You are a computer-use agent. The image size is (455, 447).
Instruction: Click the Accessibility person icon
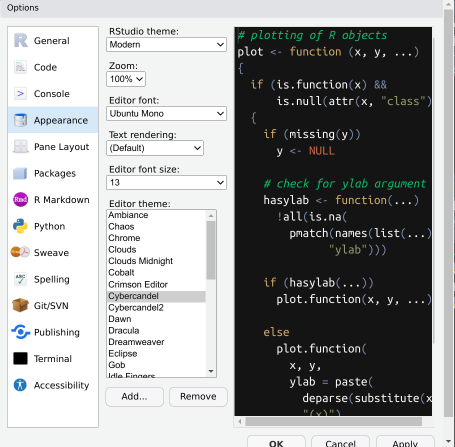20,385
